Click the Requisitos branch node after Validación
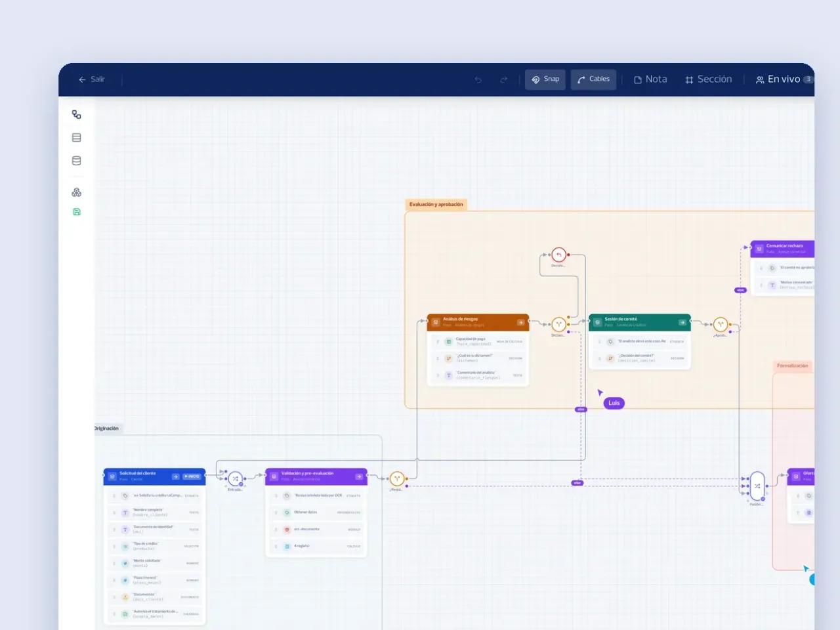The image size is (840, 630). (x=396, y=479)
